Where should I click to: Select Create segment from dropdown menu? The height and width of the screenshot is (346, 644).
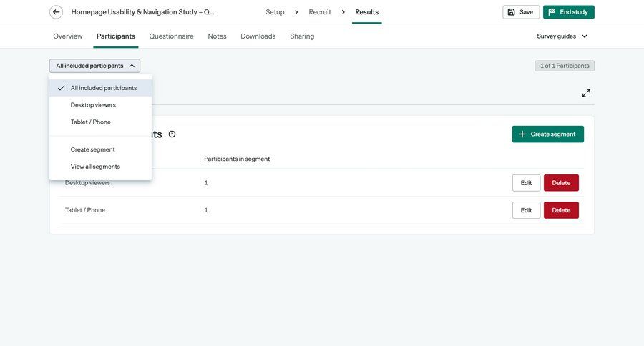(x=92, y=149)
